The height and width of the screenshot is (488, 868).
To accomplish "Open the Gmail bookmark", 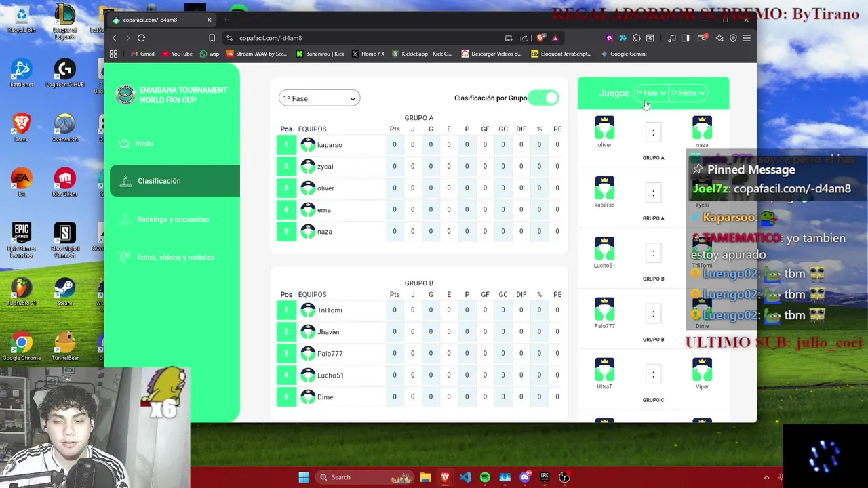I will (x=142, y=54).
